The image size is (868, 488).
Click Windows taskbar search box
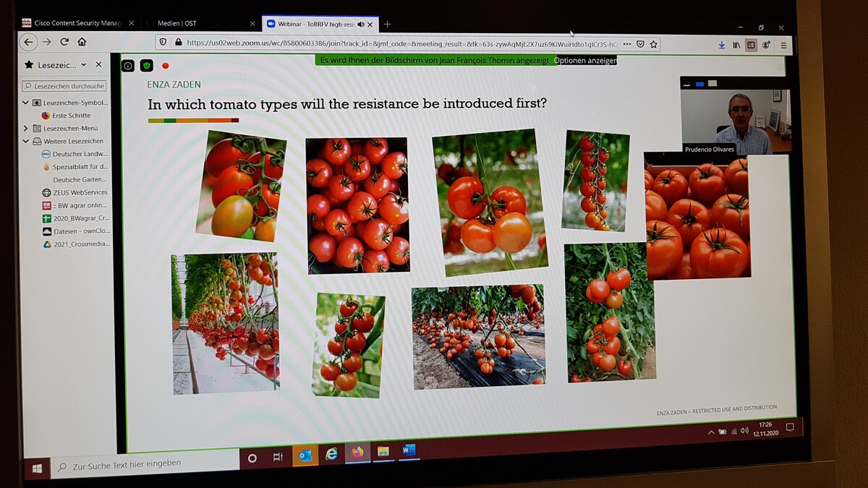coord(145,464)
